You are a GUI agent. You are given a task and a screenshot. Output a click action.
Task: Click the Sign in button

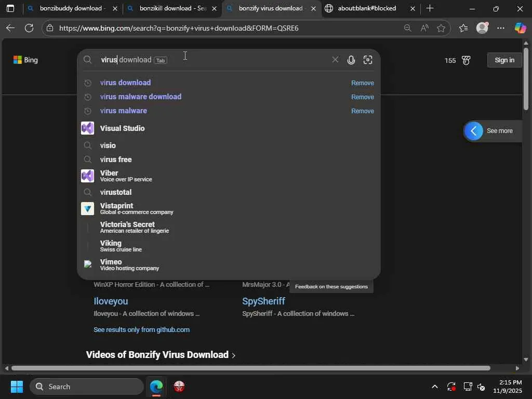pos(504,60)
